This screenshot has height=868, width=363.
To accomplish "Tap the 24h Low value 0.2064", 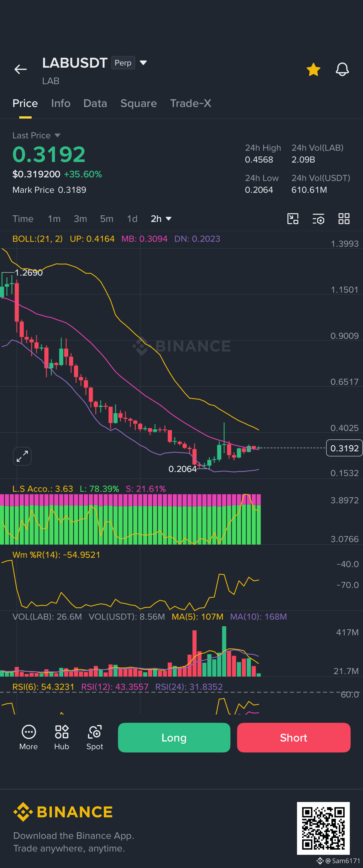I will 259,190.
